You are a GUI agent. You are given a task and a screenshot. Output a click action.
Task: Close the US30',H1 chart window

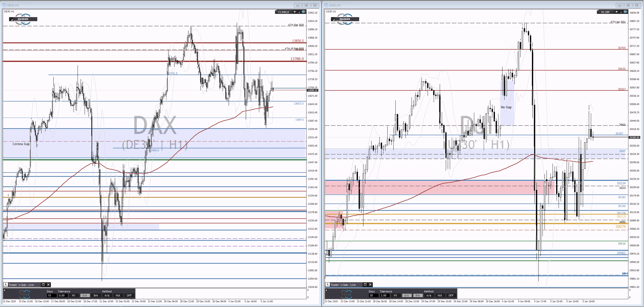pos(637,5)
